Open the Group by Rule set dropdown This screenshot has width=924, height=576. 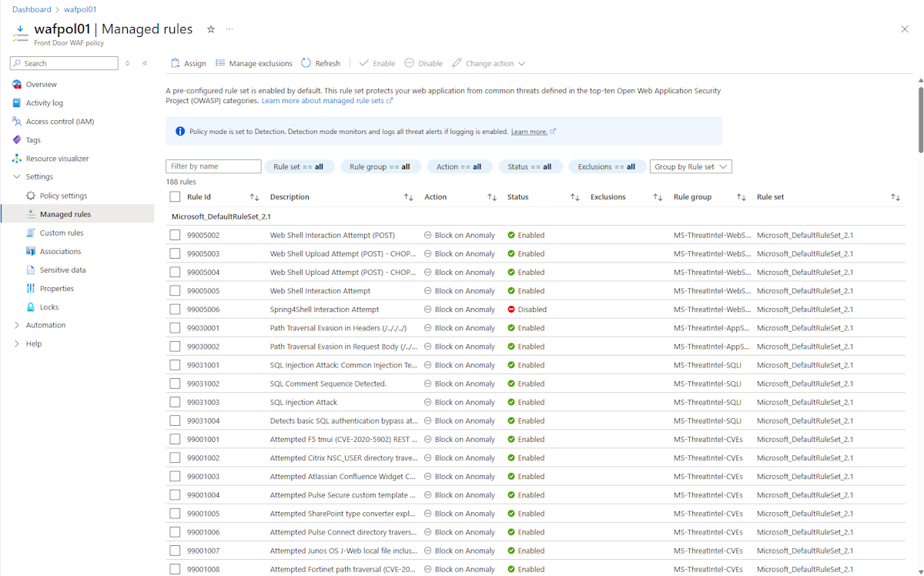pyautogui.click(x=691, y=166)
